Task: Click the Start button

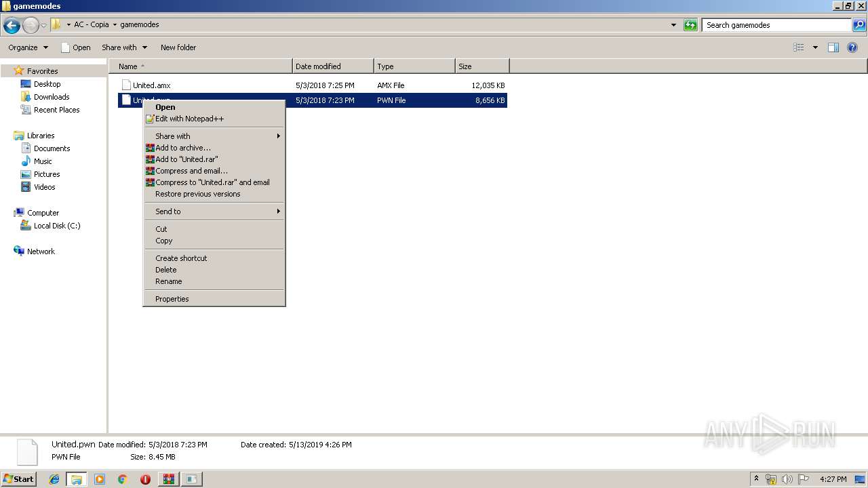Action: [x=19, y=479]
